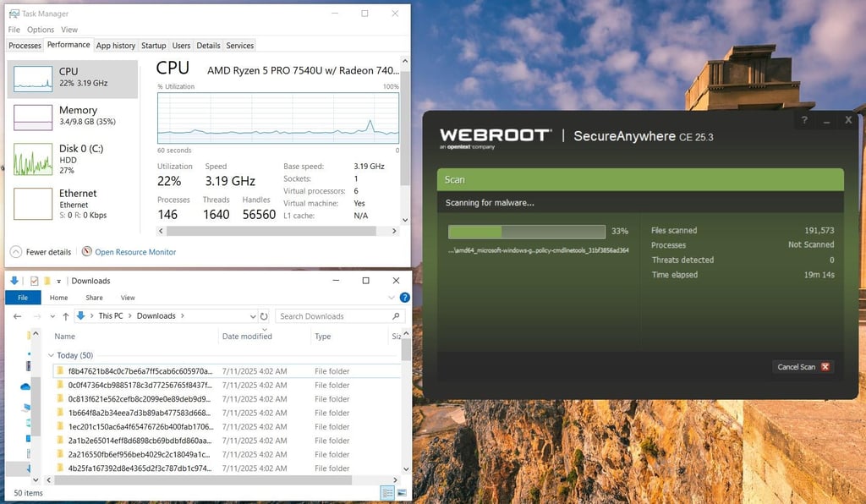Go up one folder level arrow

tap(66, 316)
